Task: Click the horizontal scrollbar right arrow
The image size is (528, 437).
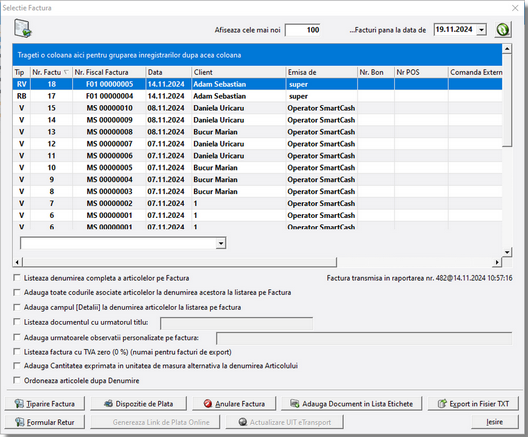Action: 497,262
